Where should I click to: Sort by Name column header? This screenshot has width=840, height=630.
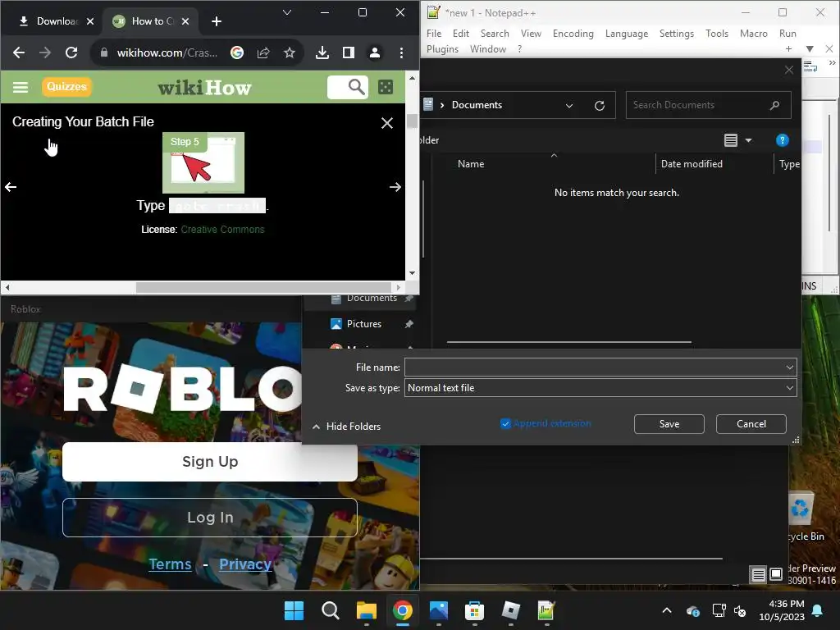[x=471, y=164]
